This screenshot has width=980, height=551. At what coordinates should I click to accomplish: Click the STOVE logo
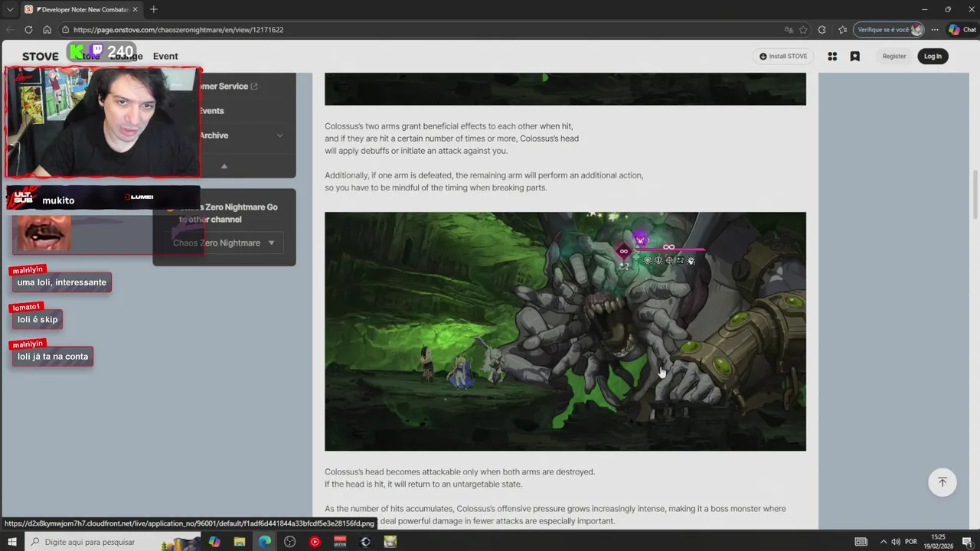(x=41, y=57)
